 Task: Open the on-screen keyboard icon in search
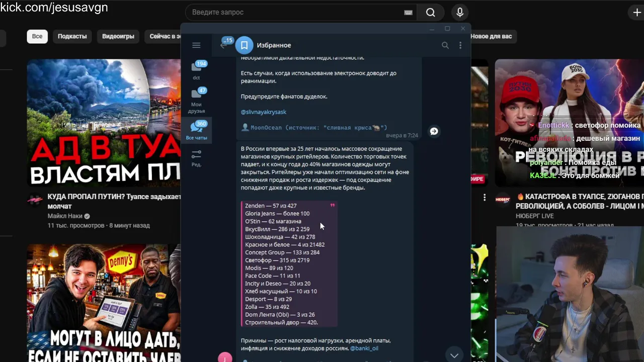pyautogui.click(x=408, y=13)
